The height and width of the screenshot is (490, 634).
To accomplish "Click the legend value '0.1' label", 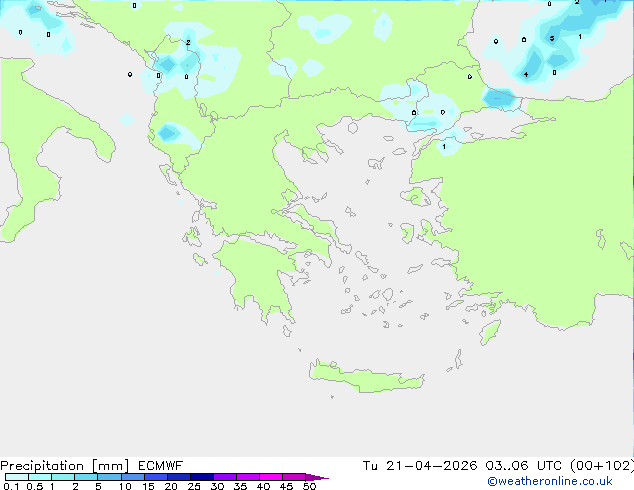I will 11,486.
